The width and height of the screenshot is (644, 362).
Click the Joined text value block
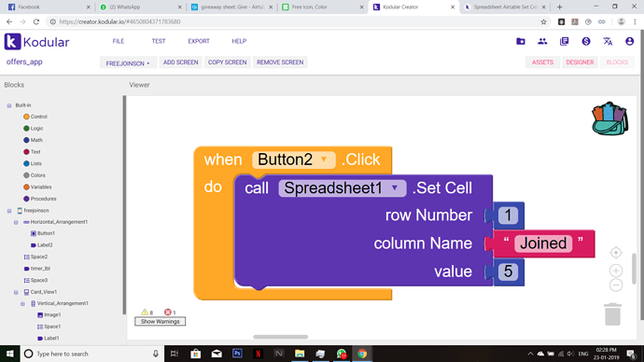pos(543,244)
